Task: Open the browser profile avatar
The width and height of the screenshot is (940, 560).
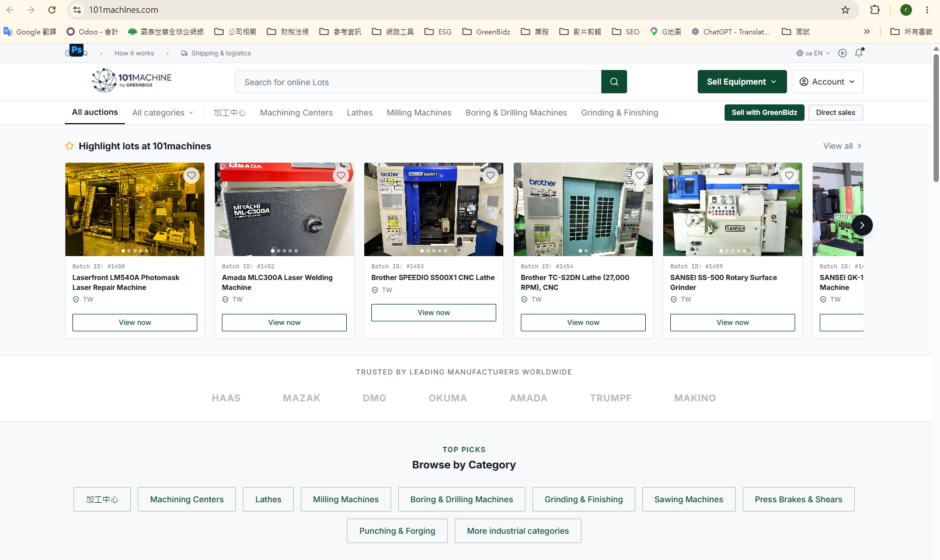Action: click(x=906, y=10)
